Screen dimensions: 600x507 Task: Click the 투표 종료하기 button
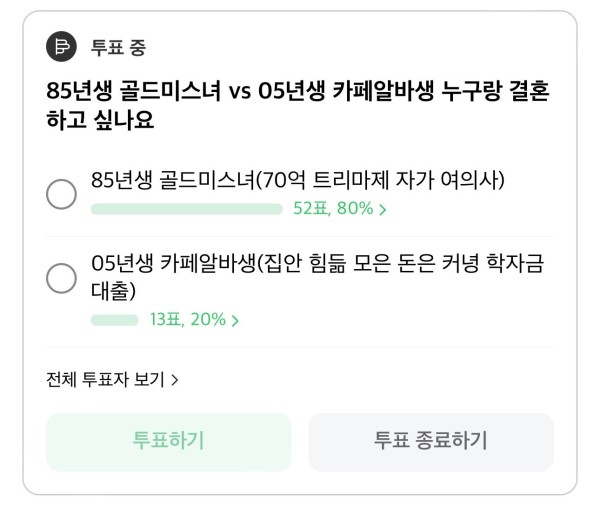[x=431, y=442]
